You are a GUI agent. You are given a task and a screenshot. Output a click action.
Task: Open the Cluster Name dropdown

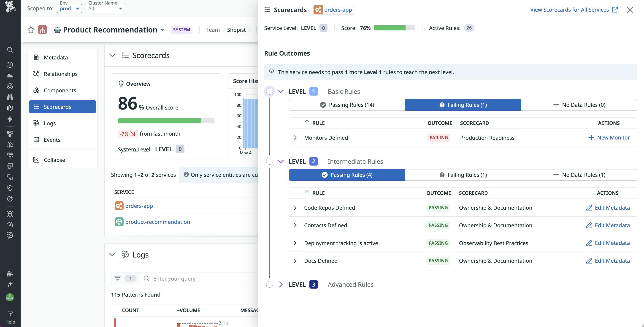pyautogui.click(x=105, y=8)
